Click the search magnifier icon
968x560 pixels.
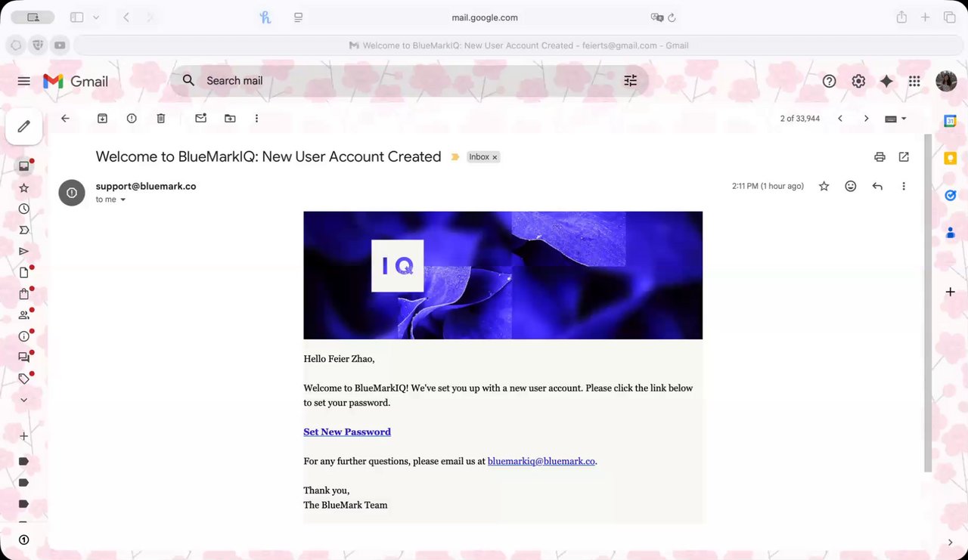(x=189, y=80)
